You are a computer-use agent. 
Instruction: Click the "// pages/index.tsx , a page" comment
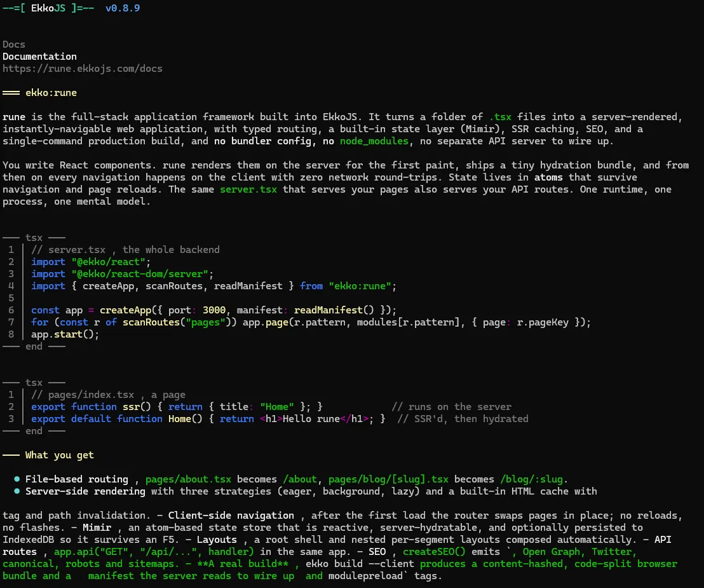(108, 395)
